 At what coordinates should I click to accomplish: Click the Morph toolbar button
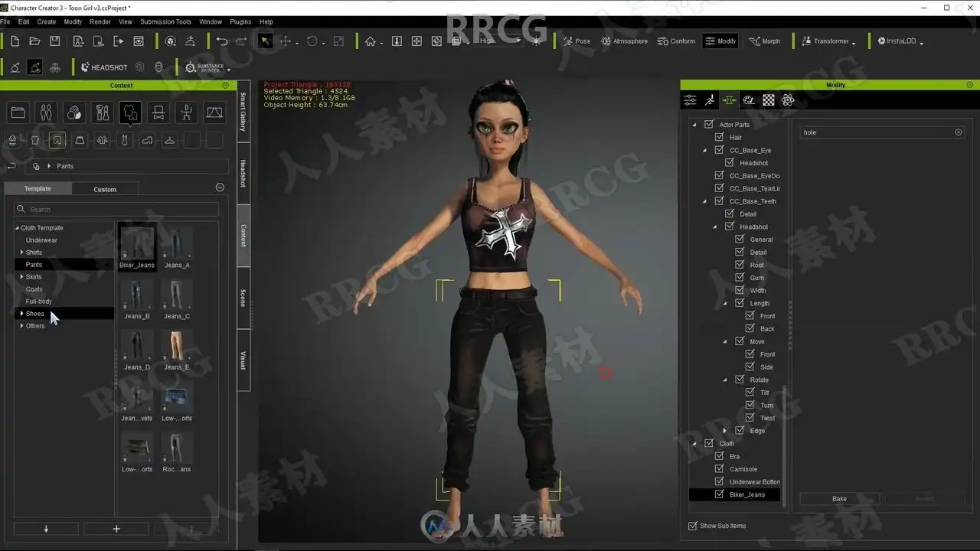pyautogui.click(x=764, y=41)
